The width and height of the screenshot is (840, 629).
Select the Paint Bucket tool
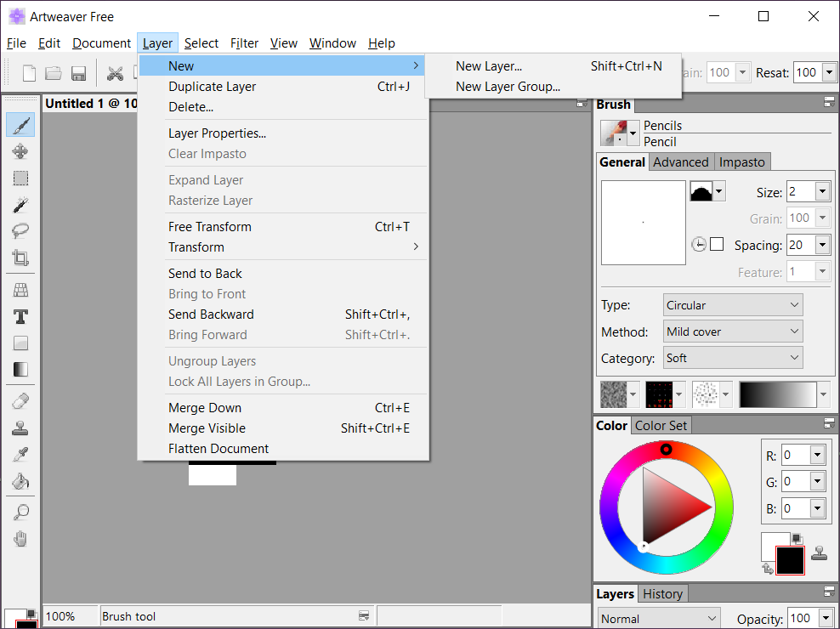tap(20, 481)
